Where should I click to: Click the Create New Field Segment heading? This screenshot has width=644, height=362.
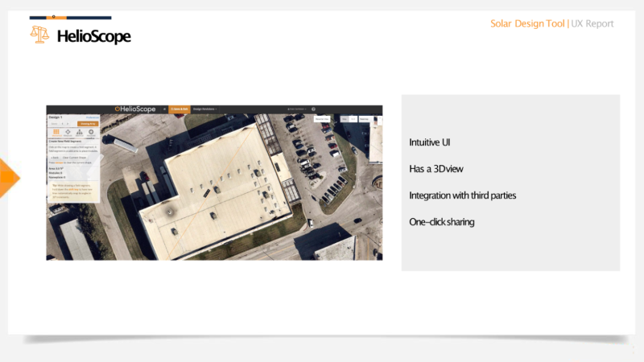(65, 142)
